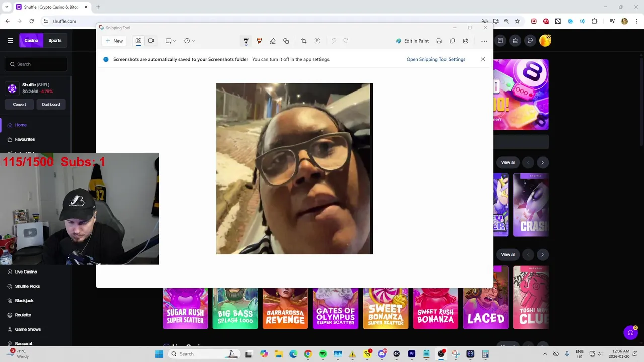Select the Ballpoint pen tool
This screenshot has height=362, width=644.
pos(246,41)
